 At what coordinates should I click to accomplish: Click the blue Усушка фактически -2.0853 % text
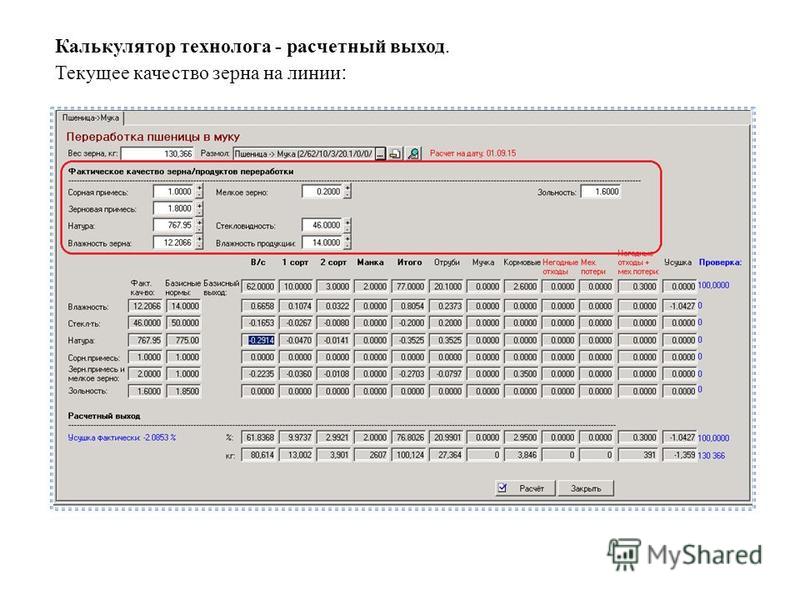pos(122,438)
